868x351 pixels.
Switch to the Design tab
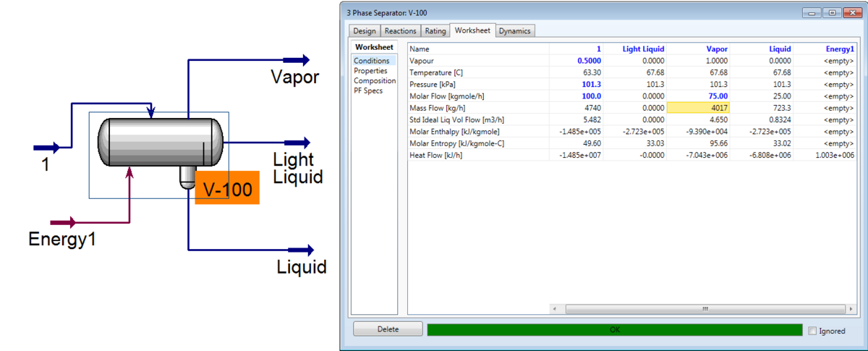coord(365,31)
